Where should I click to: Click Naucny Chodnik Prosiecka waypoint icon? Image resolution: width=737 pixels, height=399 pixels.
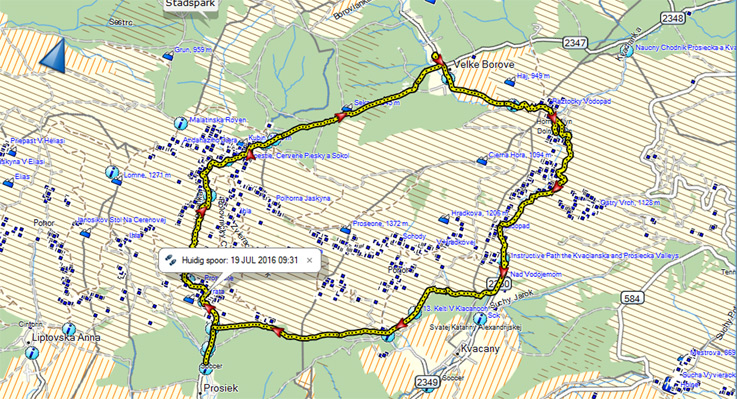pyautogui.click(x=626, y=49)
